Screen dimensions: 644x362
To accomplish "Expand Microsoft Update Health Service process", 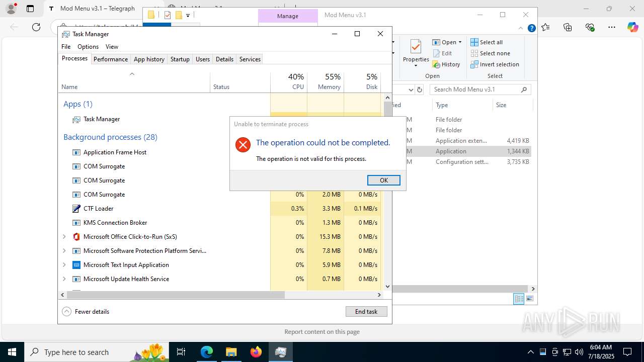I will tap(64, 279).
